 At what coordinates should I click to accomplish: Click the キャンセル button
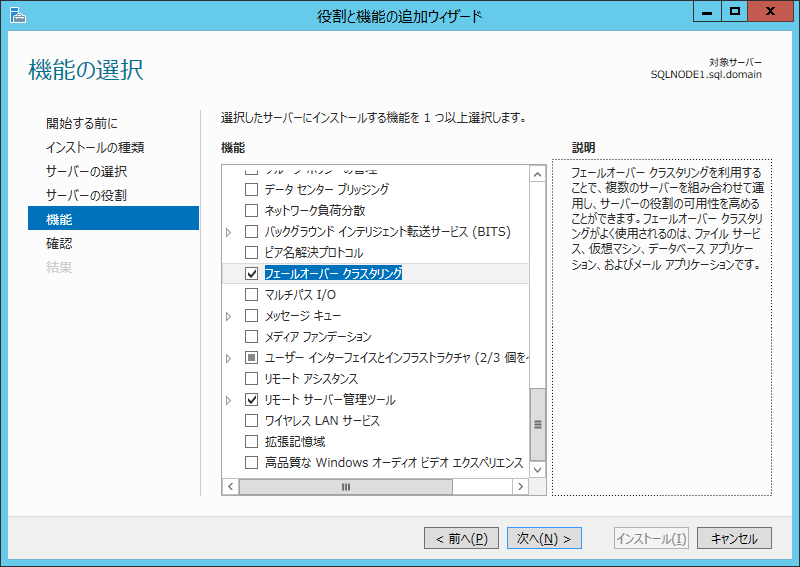tap(734, 538)
